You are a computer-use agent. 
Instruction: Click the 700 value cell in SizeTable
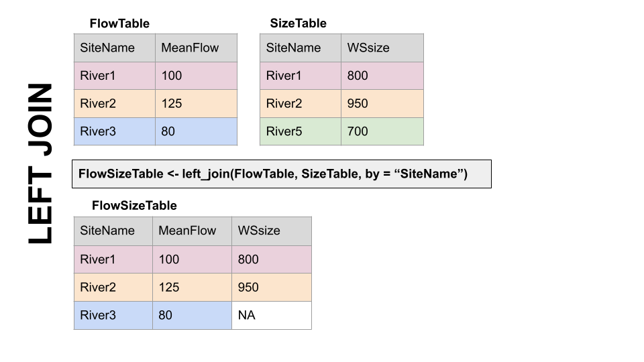(x=382, y=131)
